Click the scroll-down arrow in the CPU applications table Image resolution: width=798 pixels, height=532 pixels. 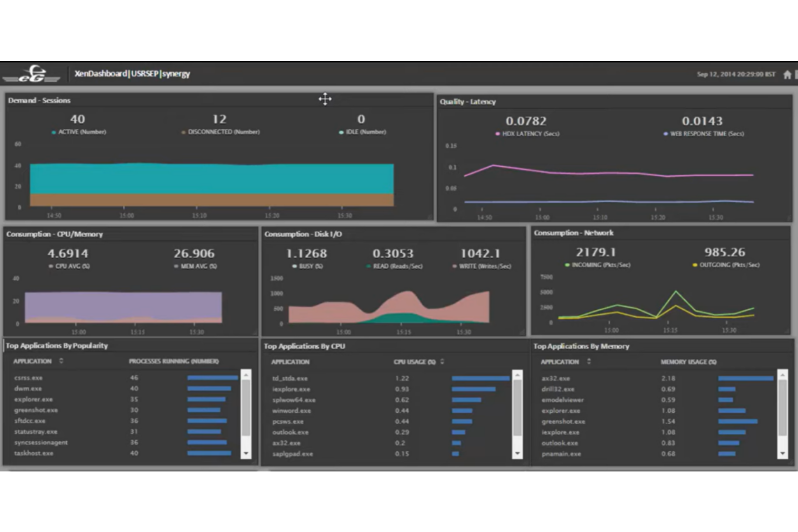[517, 453]
